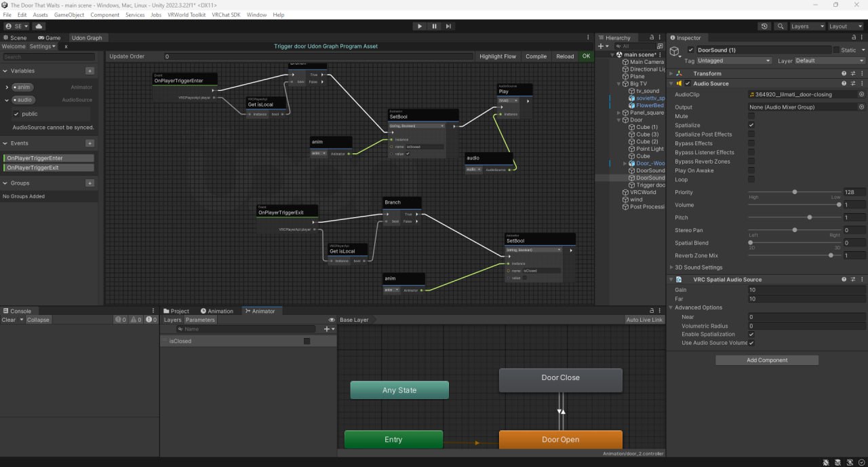Toggle the isClosed parameter checkbox

point(307,341)
